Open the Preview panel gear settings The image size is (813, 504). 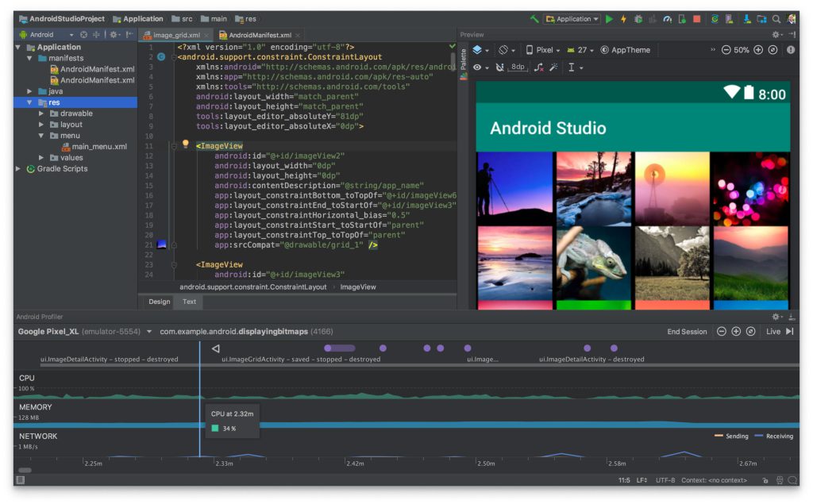pos(776,35)
